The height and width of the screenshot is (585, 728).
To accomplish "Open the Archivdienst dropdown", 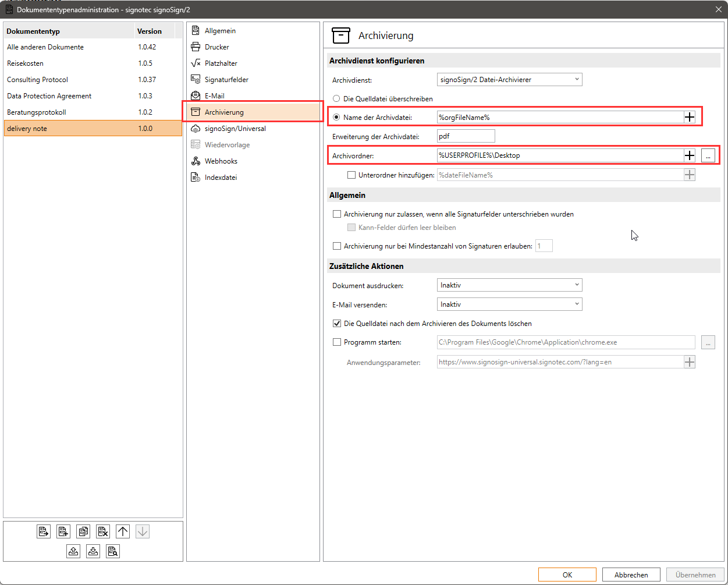I will click(509, 80).
